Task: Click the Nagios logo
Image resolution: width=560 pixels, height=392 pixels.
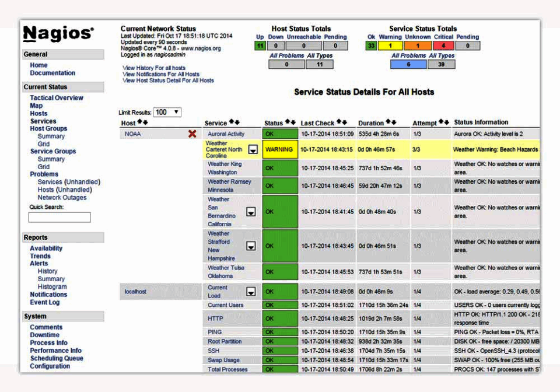Action: 57,32
